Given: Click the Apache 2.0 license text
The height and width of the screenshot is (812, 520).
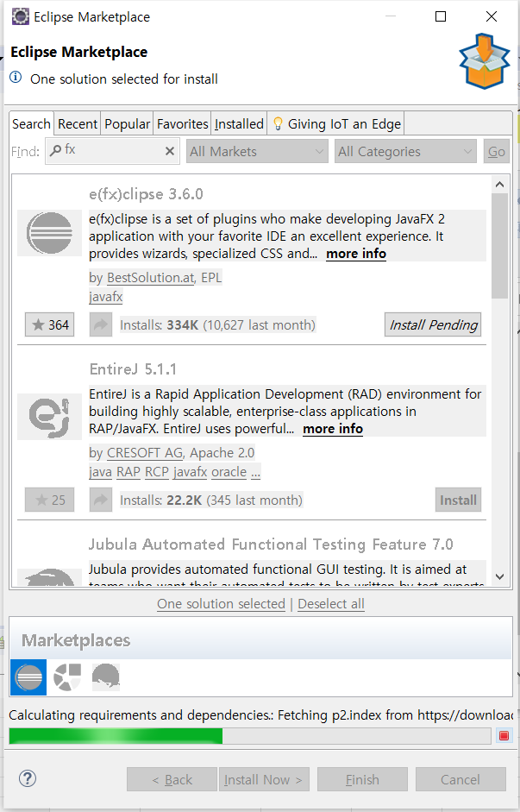Looking at the screenshot, I should 222,453.
